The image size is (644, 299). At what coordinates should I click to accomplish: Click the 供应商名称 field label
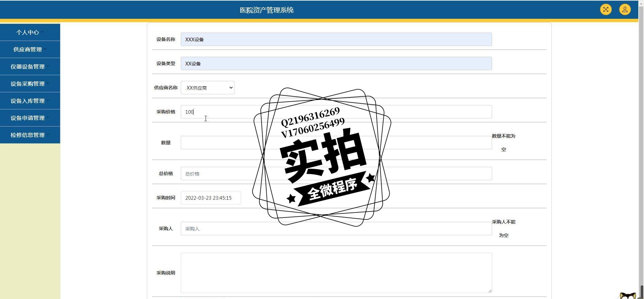[166, 88]
